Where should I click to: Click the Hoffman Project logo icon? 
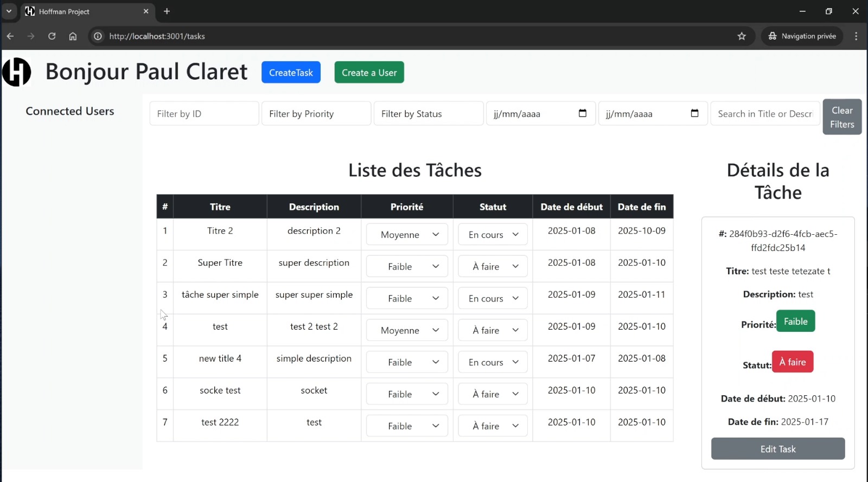[x=17, y=72]
